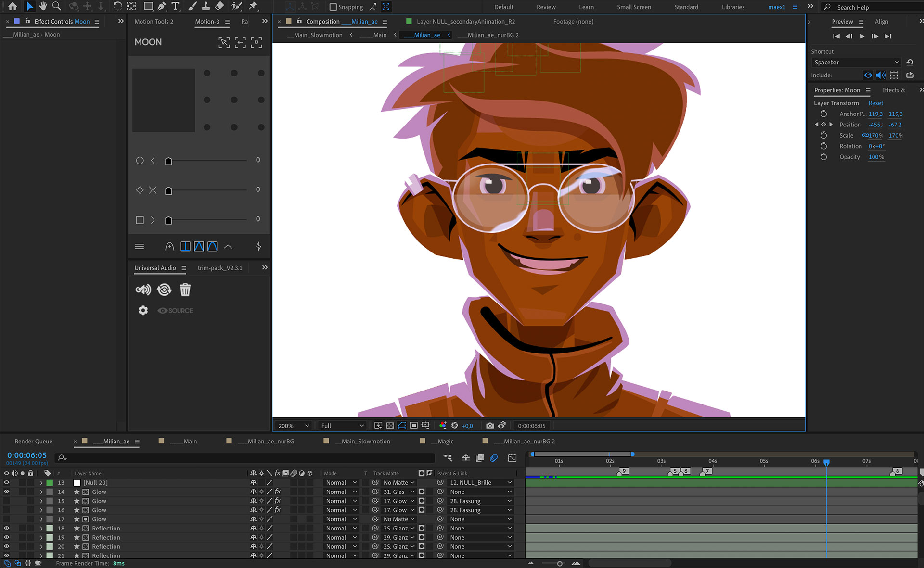Click the lightning bolt in Motion panel
Image resolution: width=924 pixels, height=568 pixels.
tap(258, 247)
